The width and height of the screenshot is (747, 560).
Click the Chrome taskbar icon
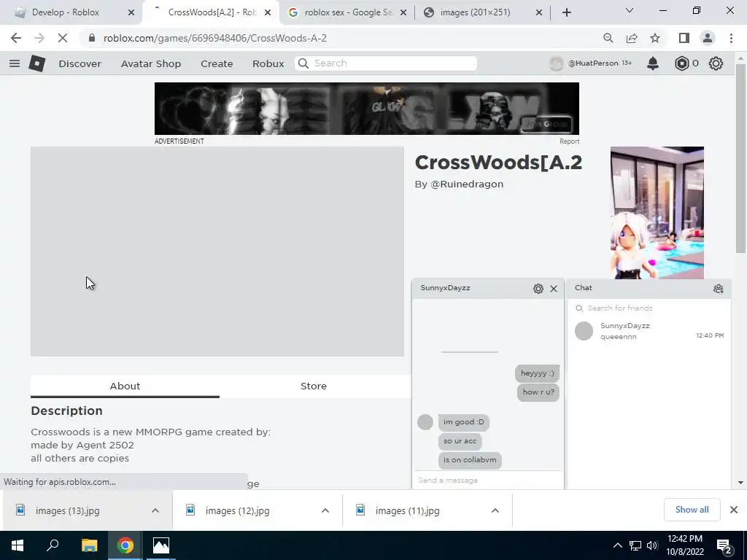(125, 545)
